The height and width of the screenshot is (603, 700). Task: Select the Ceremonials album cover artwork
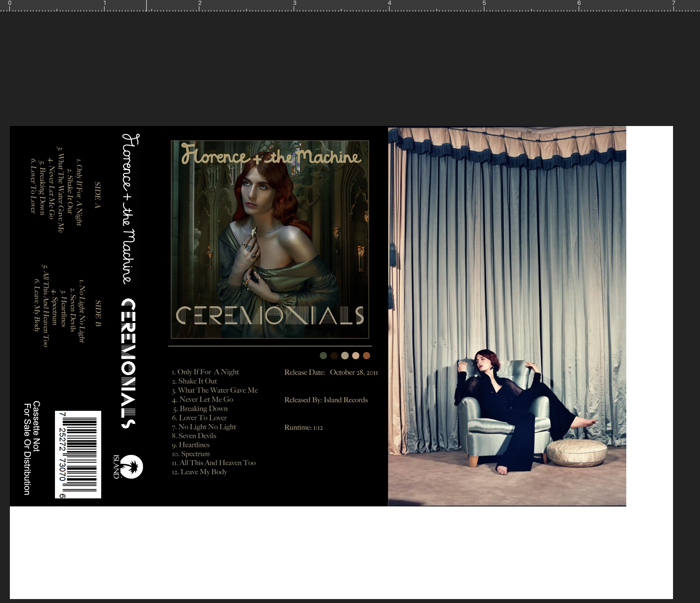click(x=270, y=239)
